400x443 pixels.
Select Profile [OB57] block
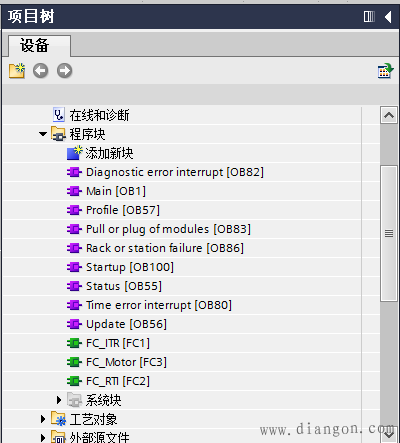pos(123,210)
